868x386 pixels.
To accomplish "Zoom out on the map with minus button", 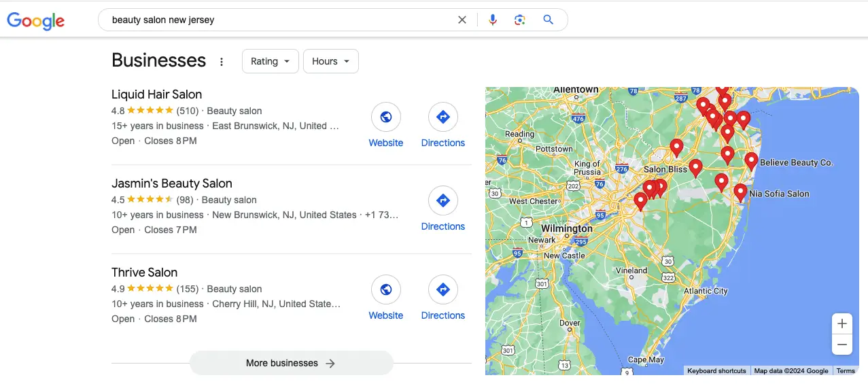I will [x=842, y=345].
